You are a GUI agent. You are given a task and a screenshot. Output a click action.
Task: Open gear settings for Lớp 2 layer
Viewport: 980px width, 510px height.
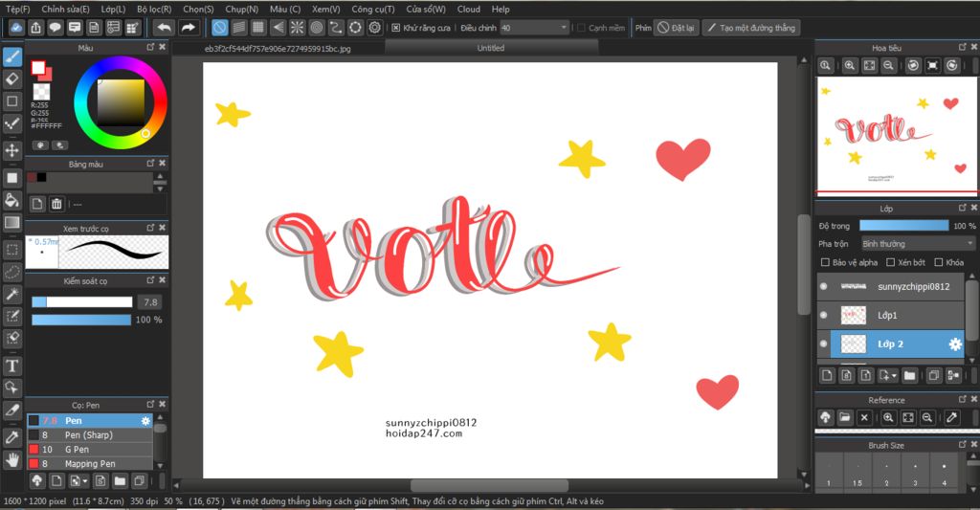(954, 344)
